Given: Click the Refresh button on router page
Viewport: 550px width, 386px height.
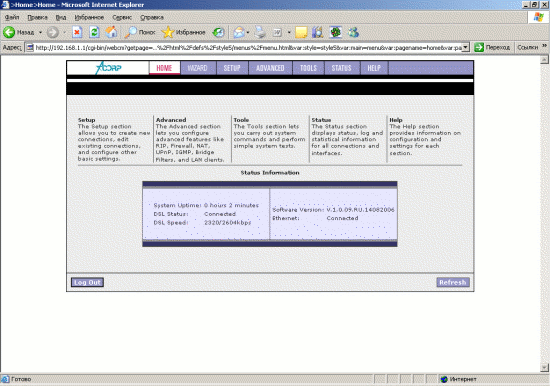Looking at the screenshot, I should tap(453, 282).
